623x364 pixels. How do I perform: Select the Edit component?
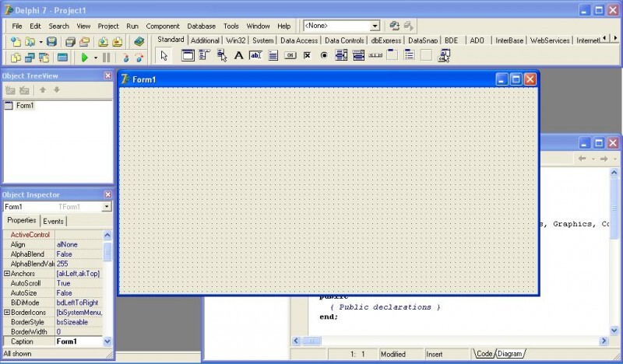tap(255, 55)
